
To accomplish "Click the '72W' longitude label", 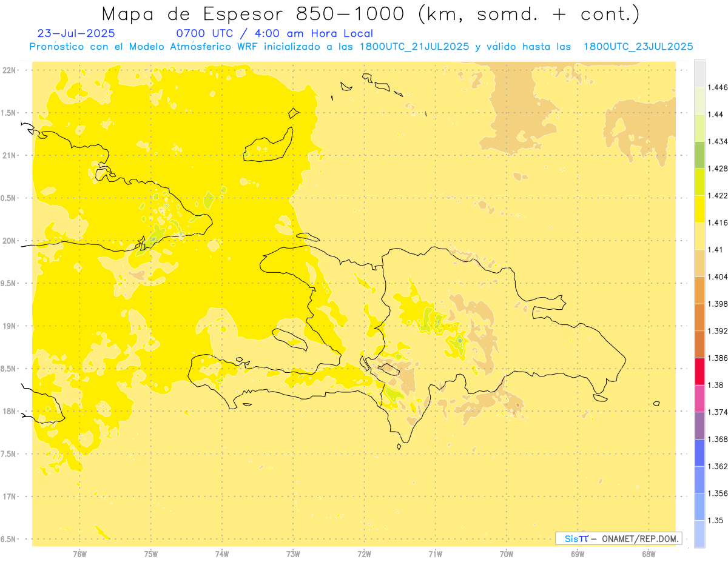I will 364,554.
